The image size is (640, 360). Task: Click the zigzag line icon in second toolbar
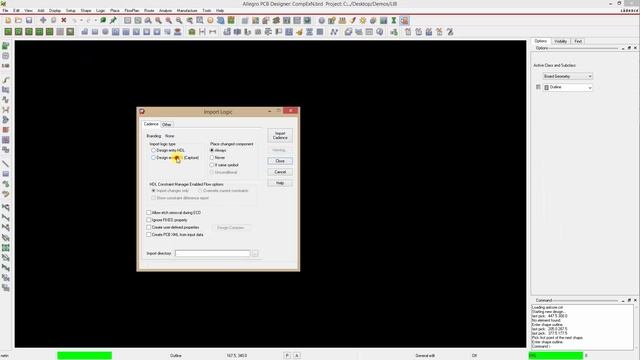334,32
